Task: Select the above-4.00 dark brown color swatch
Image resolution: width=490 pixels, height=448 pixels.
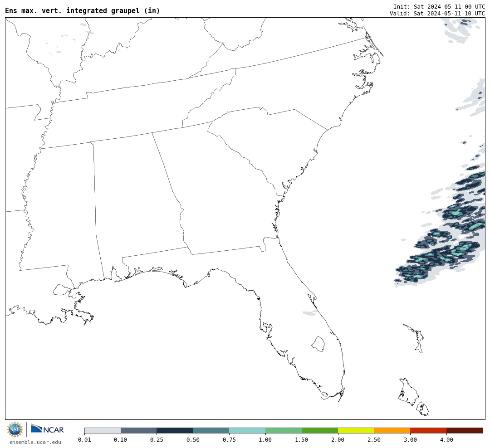Action: click(x=465, y=430)
